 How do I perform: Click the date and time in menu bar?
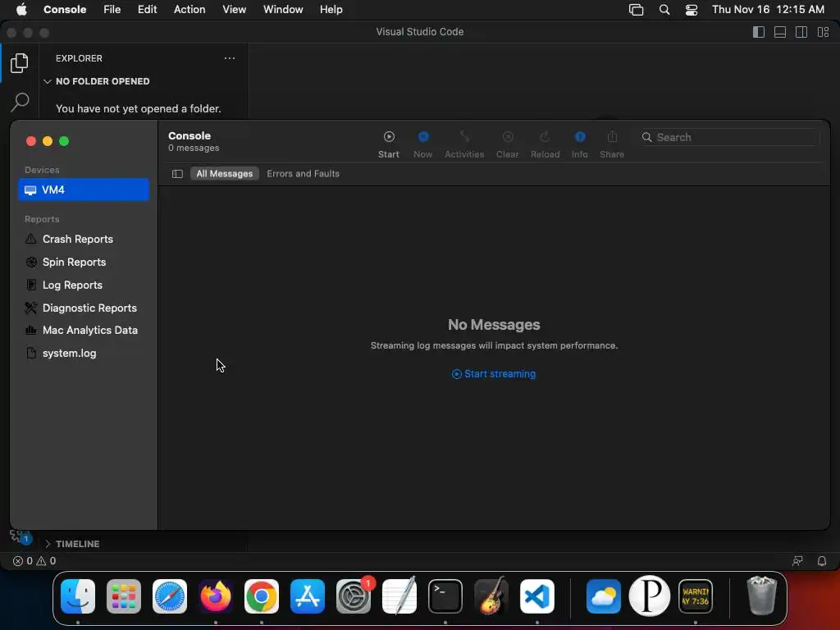768,10
